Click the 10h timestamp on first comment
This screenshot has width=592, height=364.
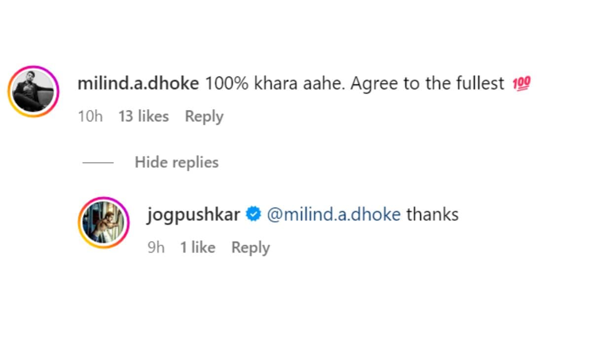click(90, 116)
